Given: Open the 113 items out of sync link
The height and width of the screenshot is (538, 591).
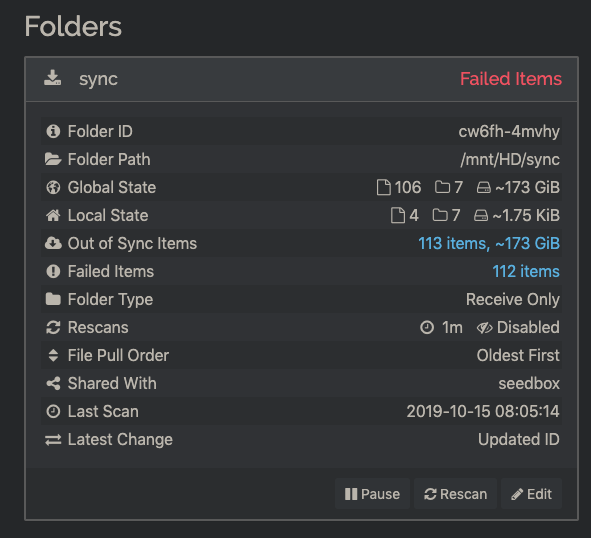Looking at the screenshot, I should (x=489, y=244).
